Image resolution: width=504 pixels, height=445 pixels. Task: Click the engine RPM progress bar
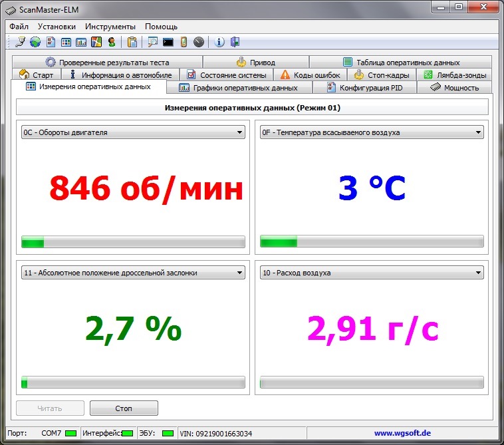coord(133,241)
